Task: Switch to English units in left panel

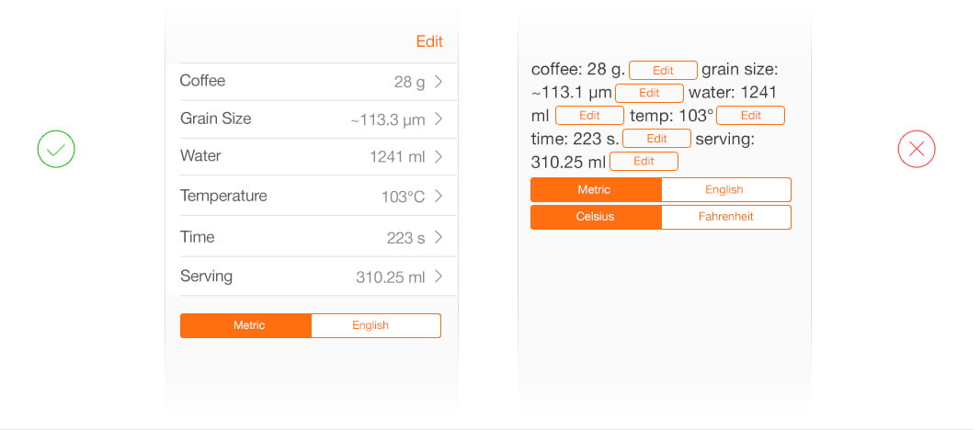Action: (x=375, y=325)
